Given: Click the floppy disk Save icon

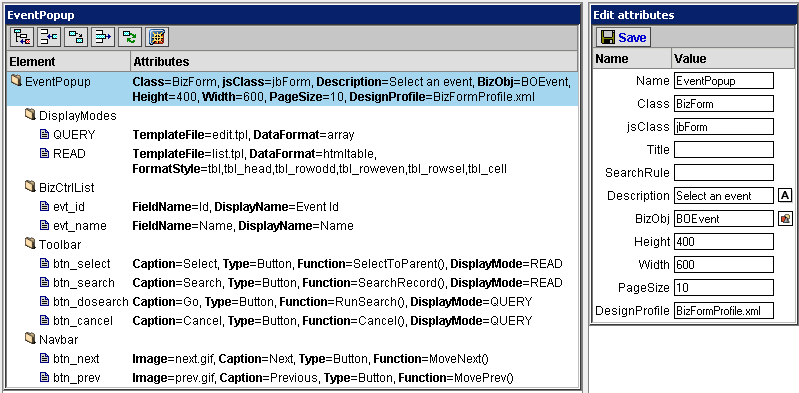Looking at the screenshot, I should (x=607, y=37).
